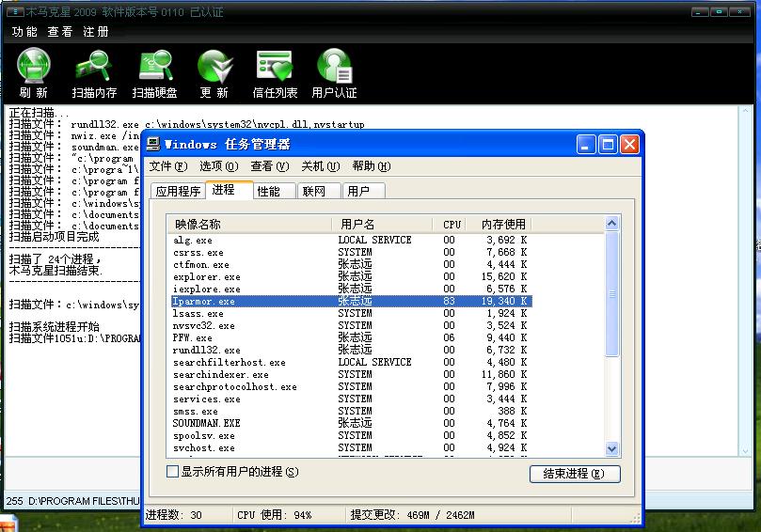Sort processes by 映像名称 column header

click(x=249, y=224)
